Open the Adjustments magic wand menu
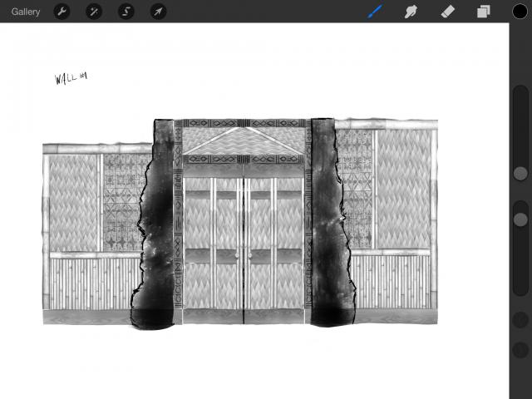The height and width of the screenshot is (399, 532). coord(94,12)
